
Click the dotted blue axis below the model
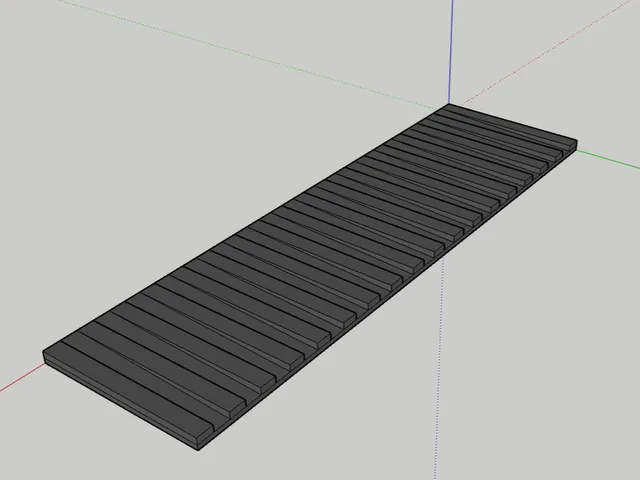click(439, 367)
